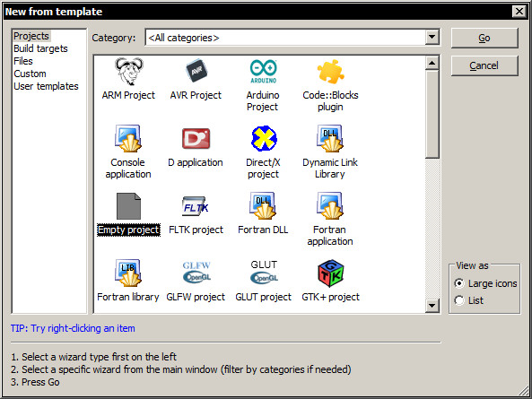Pick the Arduino Project icon
This screenshot has width=532, height=399.
click(x=263, y=72)
